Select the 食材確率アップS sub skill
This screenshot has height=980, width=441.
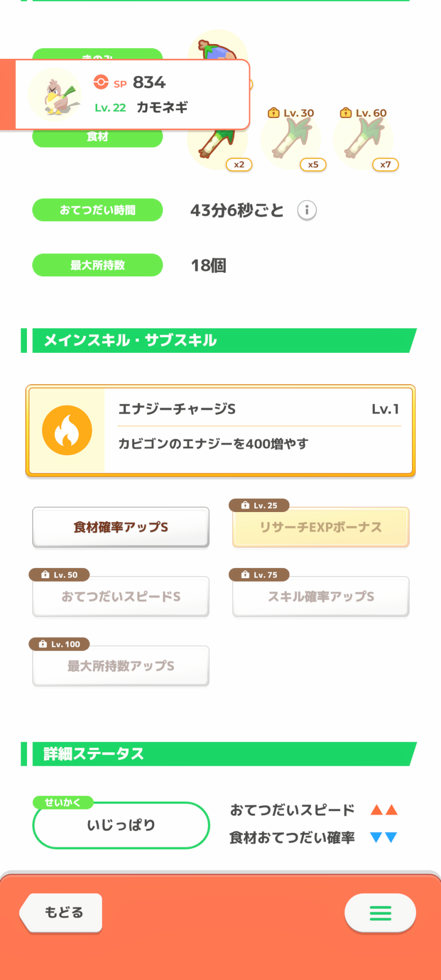[121, 527]
